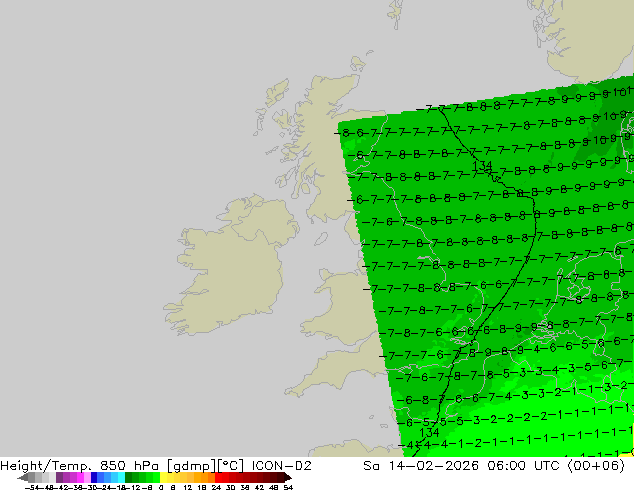Viewport: 634px width, 490px height.
Task: Click the upper '134' contour label
Action: pyautogui.click(x=482, y=166)
